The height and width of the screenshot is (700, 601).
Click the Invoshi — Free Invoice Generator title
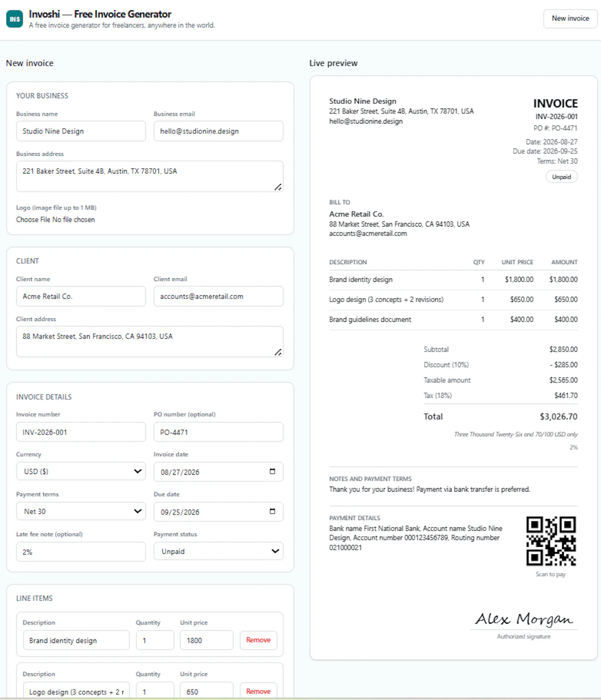pos(100,14)
